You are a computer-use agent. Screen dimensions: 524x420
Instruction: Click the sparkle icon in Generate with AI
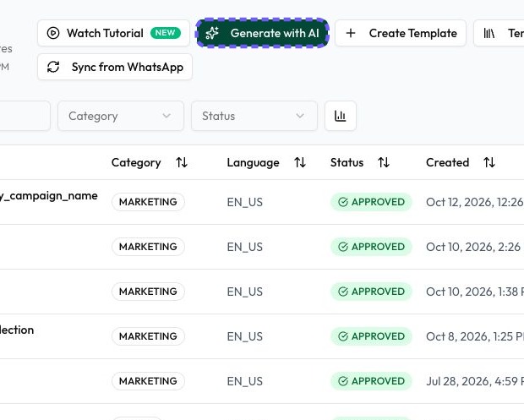pyautogui.click(x=212, y=33)
